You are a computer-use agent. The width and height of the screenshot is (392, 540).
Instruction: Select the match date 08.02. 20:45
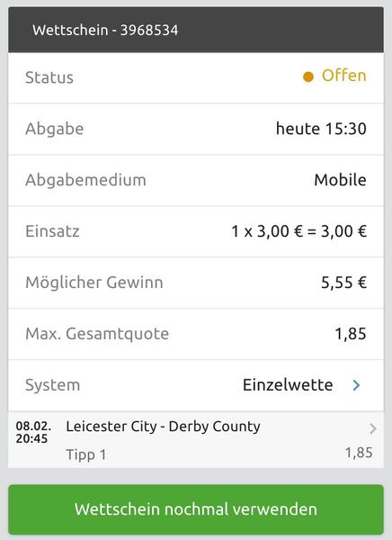pyautogui.click(x=33, y=432)
